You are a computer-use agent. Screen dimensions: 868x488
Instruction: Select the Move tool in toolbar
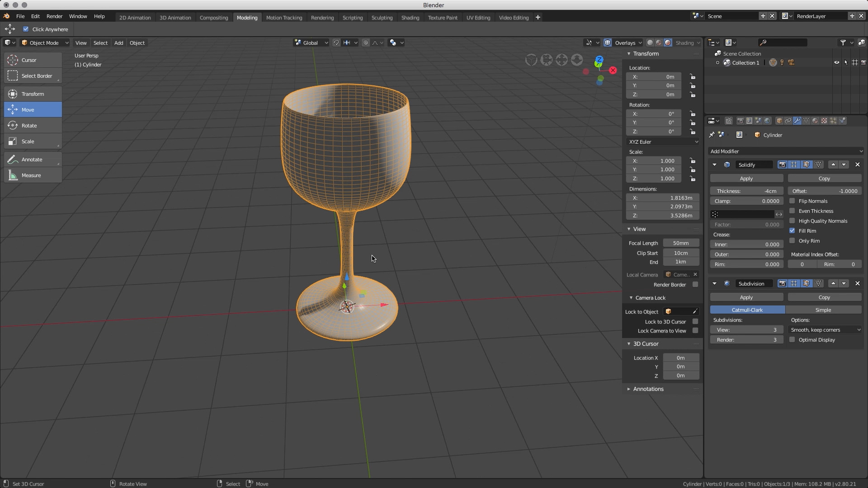click(28, 109)
